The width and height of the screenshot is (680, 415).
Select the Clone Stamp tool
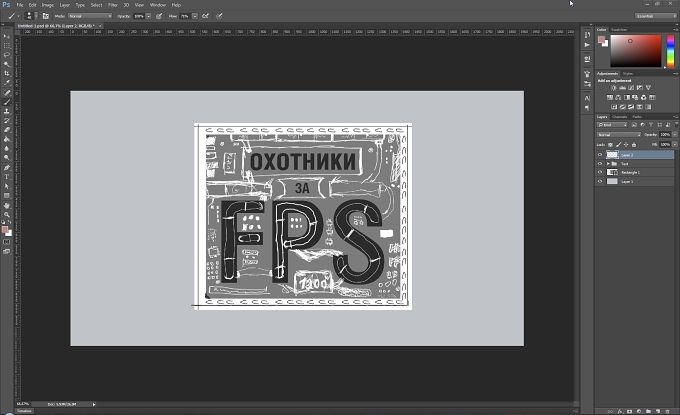[7, 111]
